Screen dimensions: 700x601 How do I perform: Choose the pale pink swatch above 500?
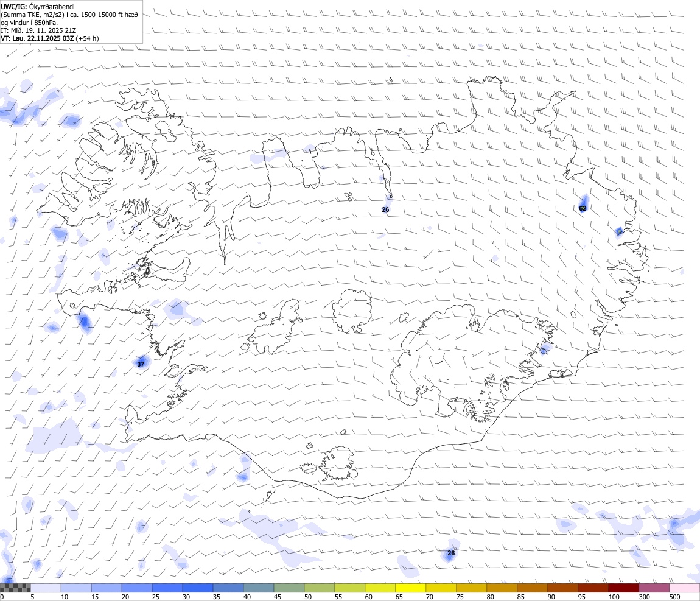click(684, 588)
